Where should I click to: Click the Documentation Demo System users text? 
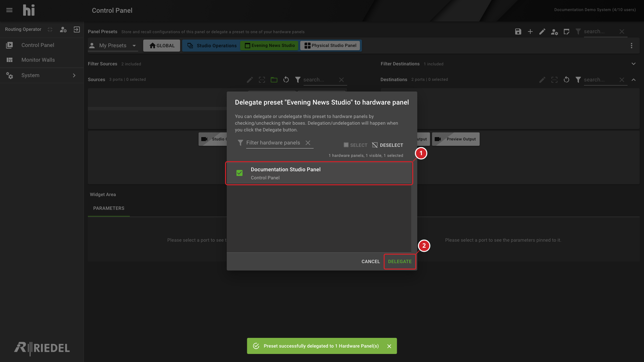(x=595, y=10)
